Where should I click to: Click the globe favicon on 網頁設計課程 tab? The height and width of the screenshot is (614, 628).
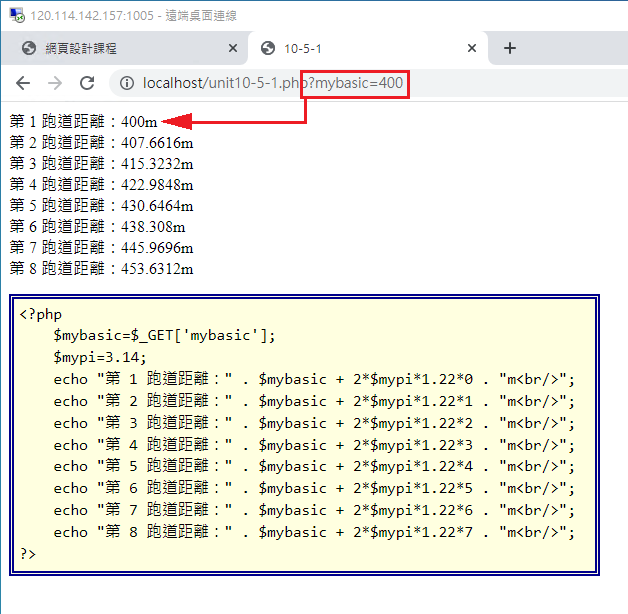coord(29,48)
